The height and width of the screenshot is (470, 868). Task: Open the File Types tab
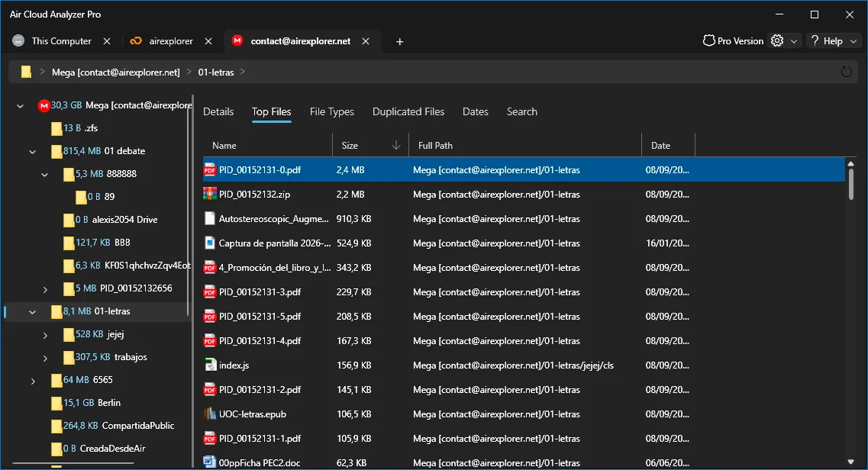[331, 111]
